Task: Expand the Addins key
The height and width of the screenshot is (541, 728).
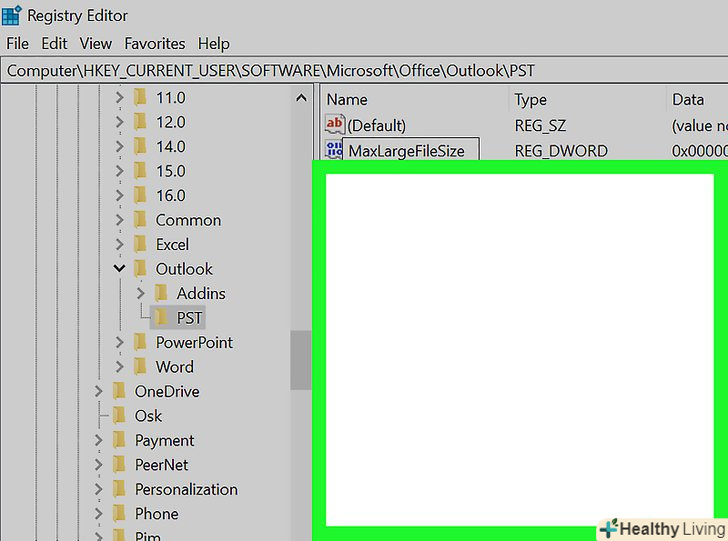Action: (x=140, y=293)
